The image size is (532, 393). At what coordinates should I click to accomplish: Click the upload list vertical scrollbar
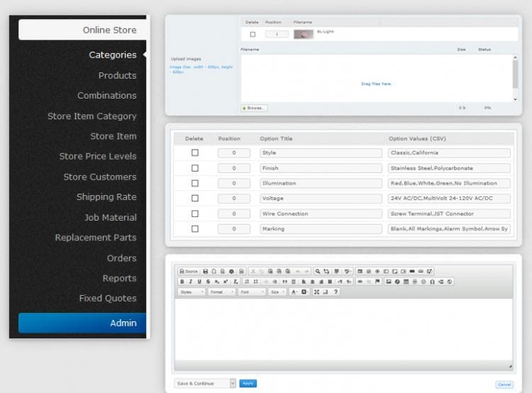(x=515, y=78)
